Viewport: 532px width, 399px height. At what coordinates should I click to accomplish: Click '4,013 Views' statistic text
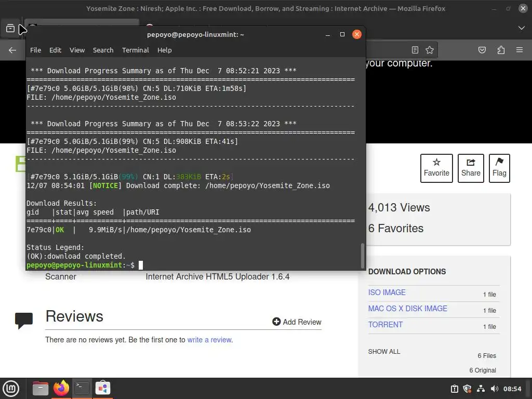(399, 207)
